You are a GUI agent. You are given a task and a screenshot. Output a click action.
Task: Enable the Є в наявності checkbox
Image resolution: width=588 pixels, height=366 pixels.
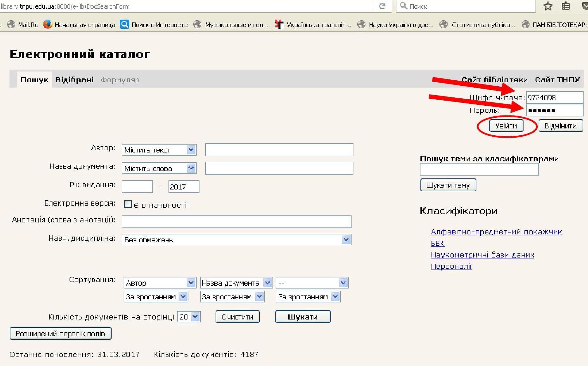(x=128, y=204)
